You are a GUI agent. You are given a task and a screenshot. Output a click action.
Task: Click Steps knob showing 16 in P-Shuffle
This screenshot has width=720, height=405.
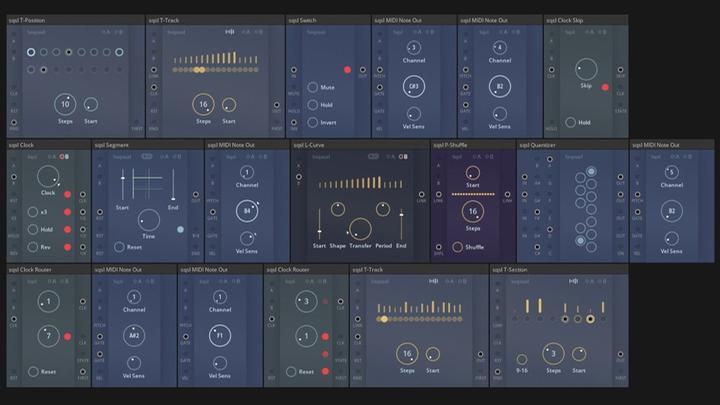[472, 212]
